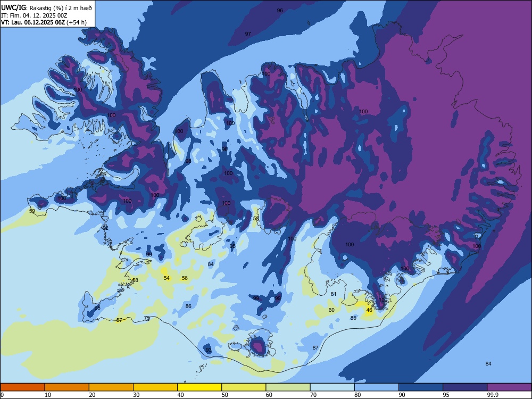Click the indigo 95–99.9 legend swatch
The height and width of the screenshot is (399, 532).
465,387
